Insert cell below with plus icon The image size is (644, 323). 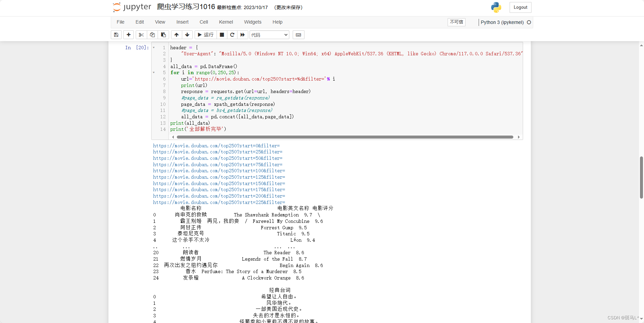(x=129, y=35)
